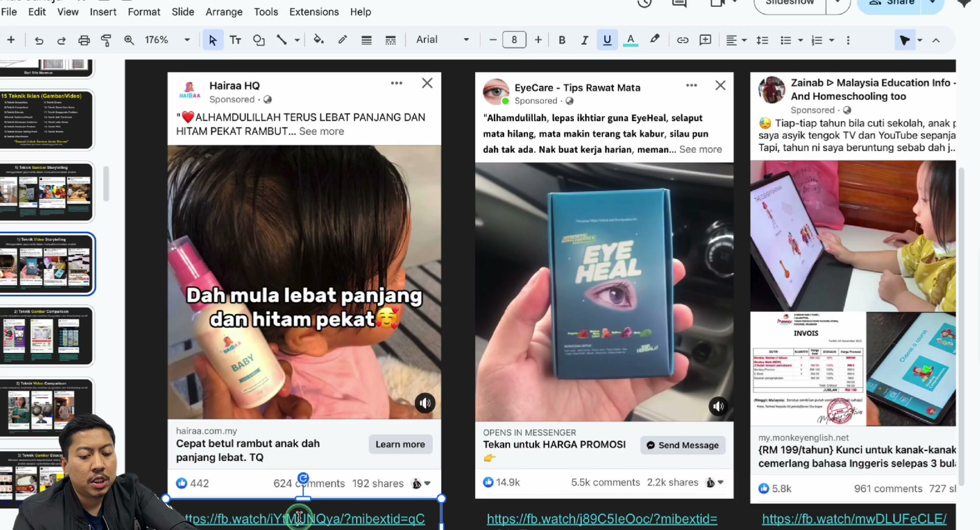Print the presentation

(x=84, y=40)
